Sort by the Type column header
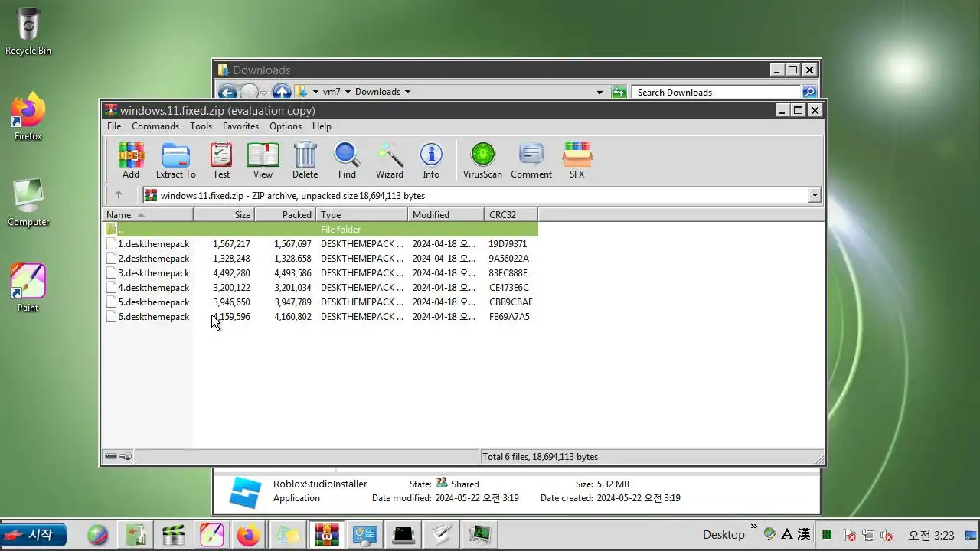 [361, 214]
